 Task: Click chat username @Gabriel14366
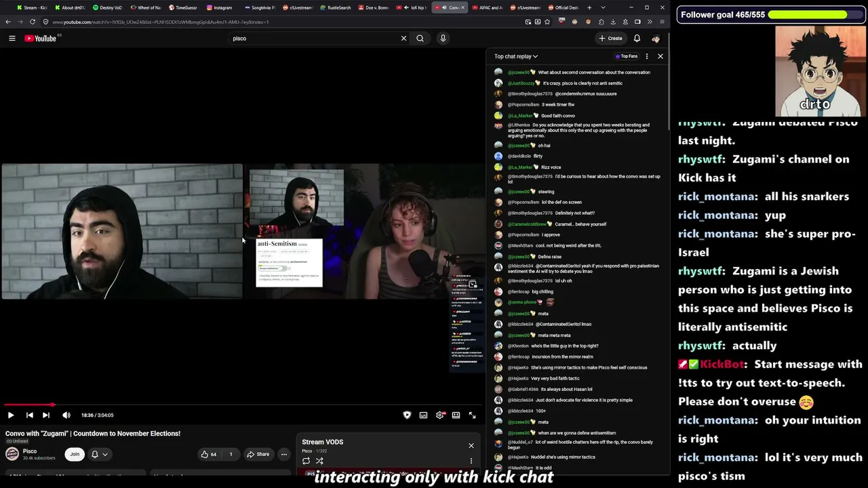point(523,389)
